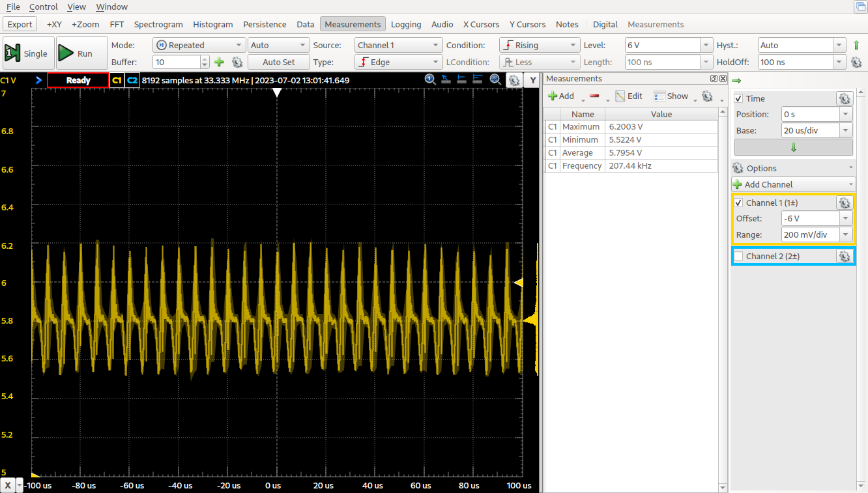Click the Add Channel button

tap(793, 184)
